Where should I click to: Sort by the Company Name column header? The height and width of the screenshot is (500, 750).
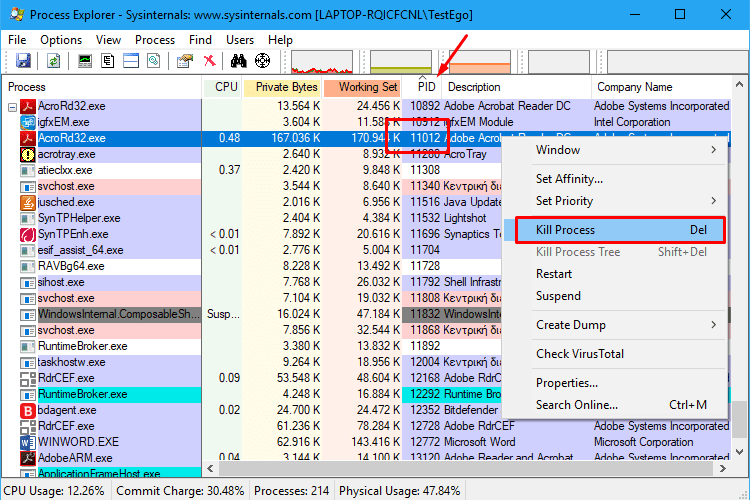click(662, 87)
